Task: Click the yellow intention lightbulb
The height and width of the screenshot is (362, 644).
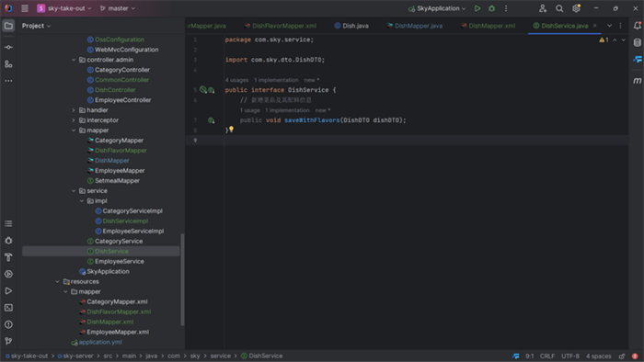Action: [231, 130]
